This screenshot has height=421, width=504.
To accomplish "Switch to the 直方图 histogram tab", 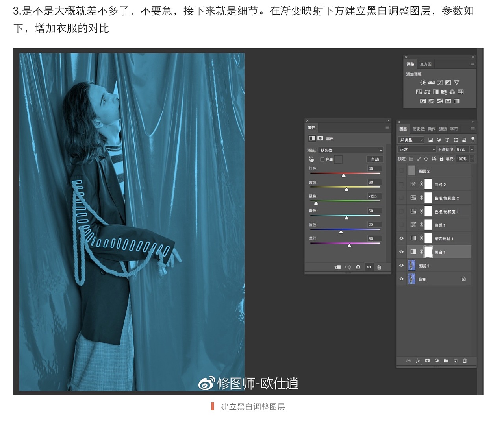I will (x=426, y=64).
